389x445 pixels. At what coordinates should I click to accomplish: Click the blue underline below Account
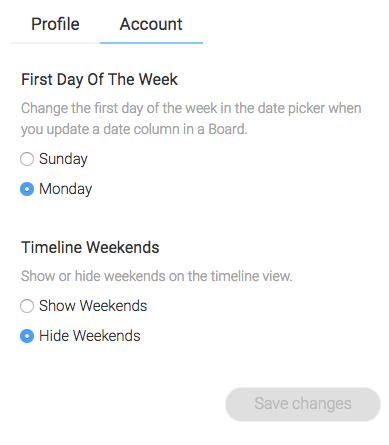(x=151, y=43)
